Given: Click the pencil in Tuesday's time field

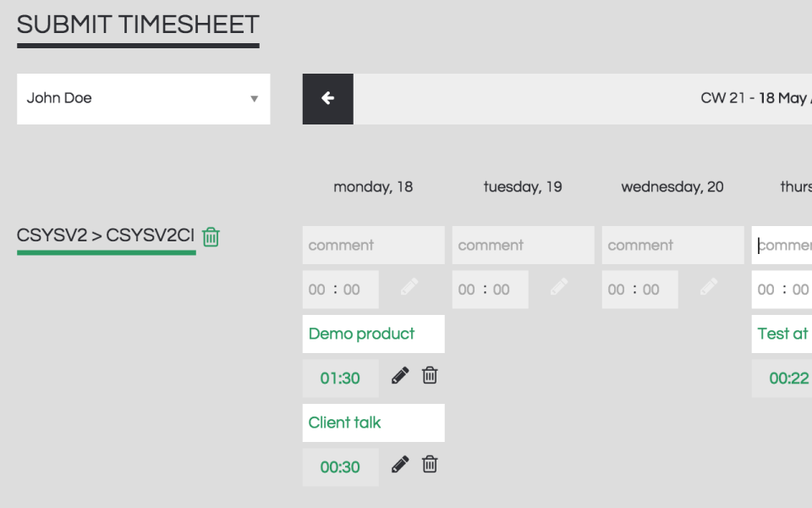Looking at the screenshot, I should click(x=558, y=288).
